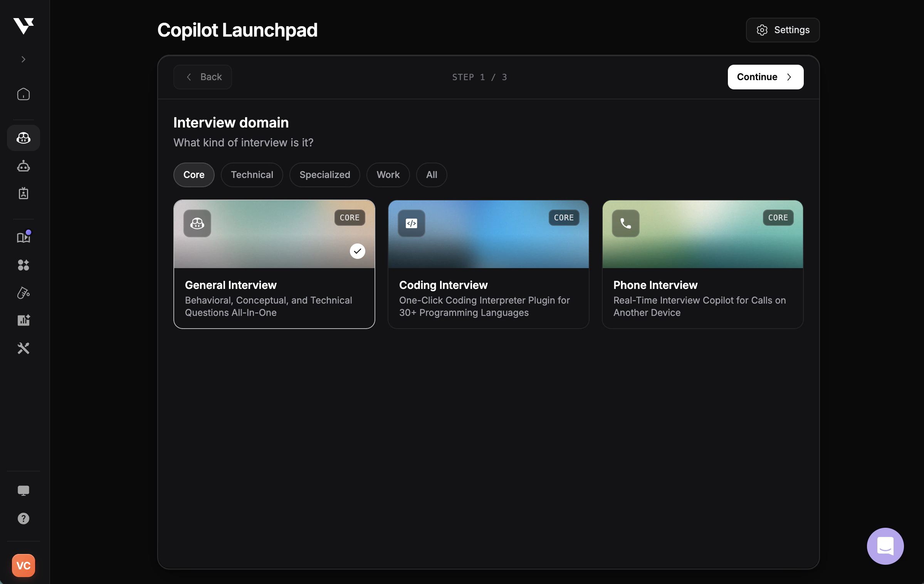Image resolution: width=924 pixels, height=584 pixels.
Task: Click the Continue button
Action: coord(765,77)
